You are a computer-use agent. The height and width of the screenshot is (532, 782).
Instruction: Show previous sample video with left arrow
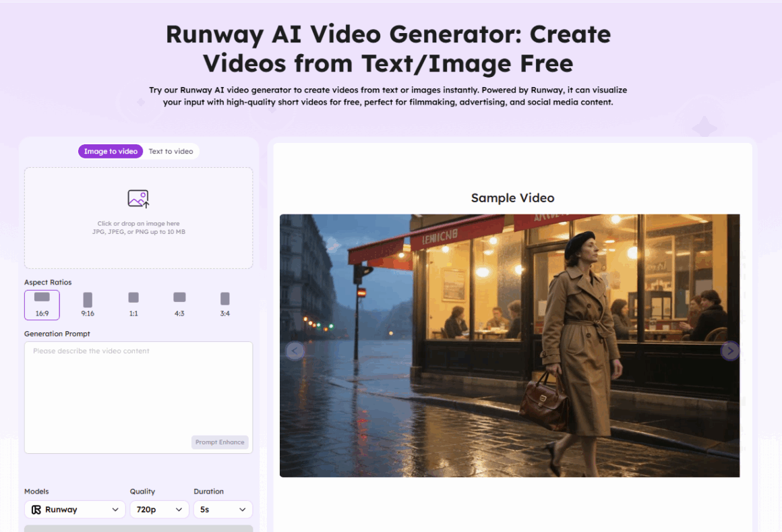295,351
